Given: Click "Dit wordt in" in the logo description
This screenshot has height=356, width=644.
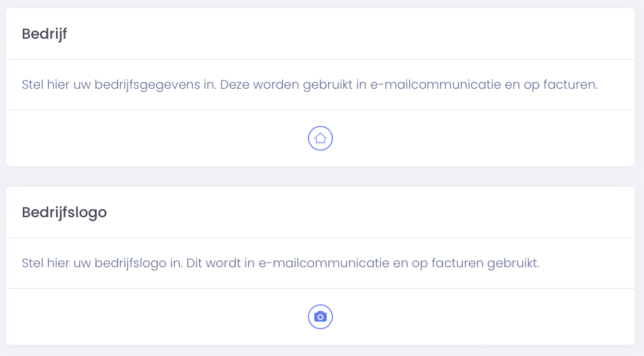Looking at the screenshot, I should (220, 263).
